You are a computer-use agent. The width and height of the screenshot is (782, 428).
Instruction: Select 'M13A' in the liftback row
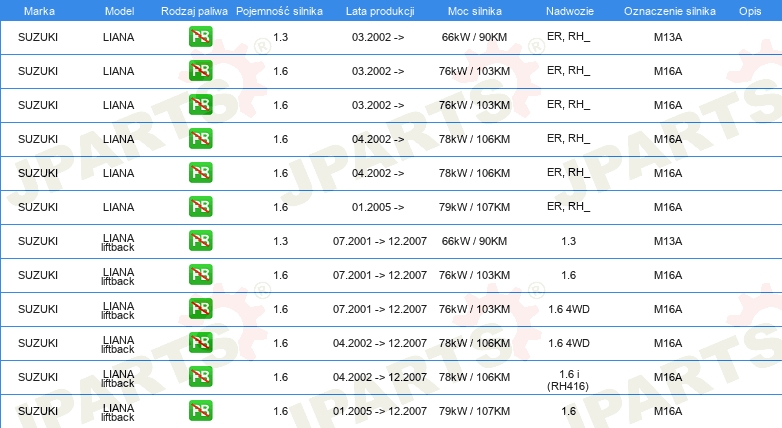pos(668,241)
